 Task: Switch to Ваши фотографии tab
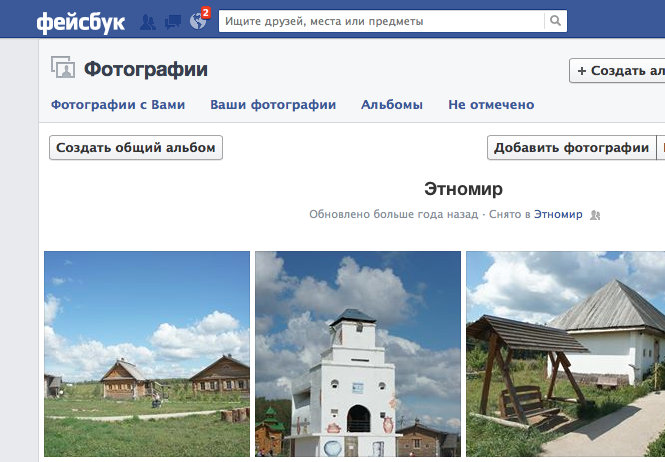pyautogui.click(x=273, y=104)
